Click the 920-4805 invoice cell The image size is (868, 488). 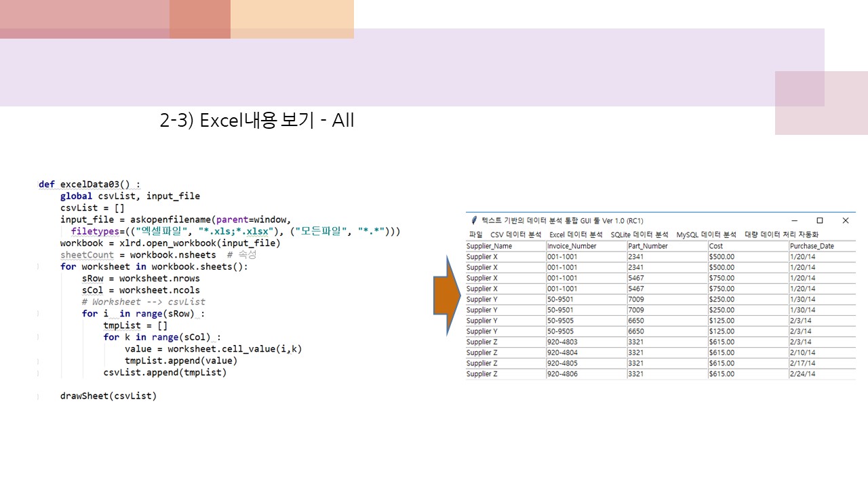[x=587, y=363]
